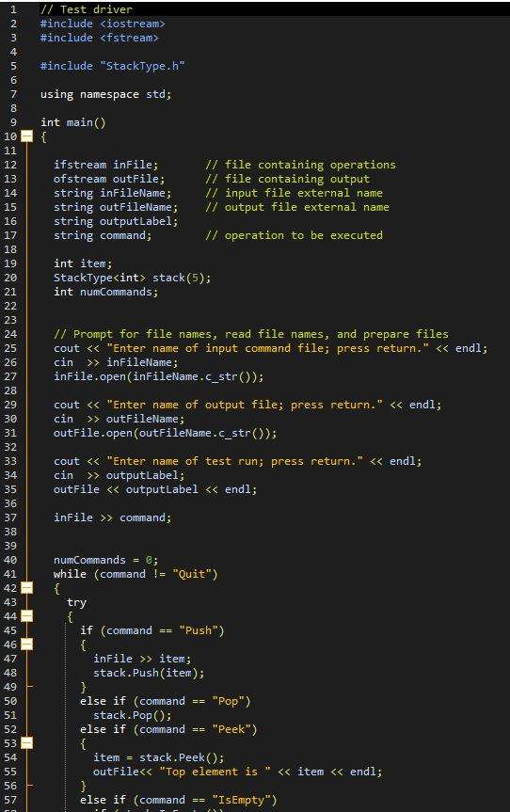510x812 pixels.
Task: Click 'stack.Pop();' line
Action: (133, 715)
